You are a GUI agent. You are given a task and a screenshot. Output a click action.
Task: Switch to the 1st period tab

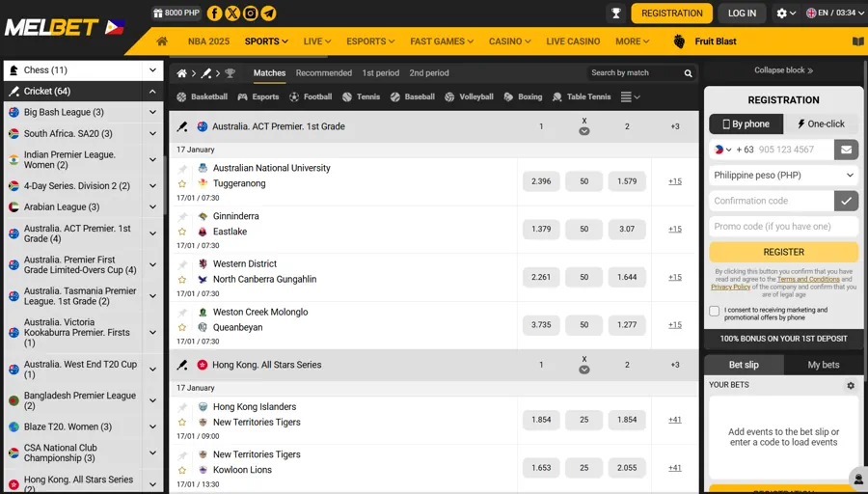click(380, 73)
